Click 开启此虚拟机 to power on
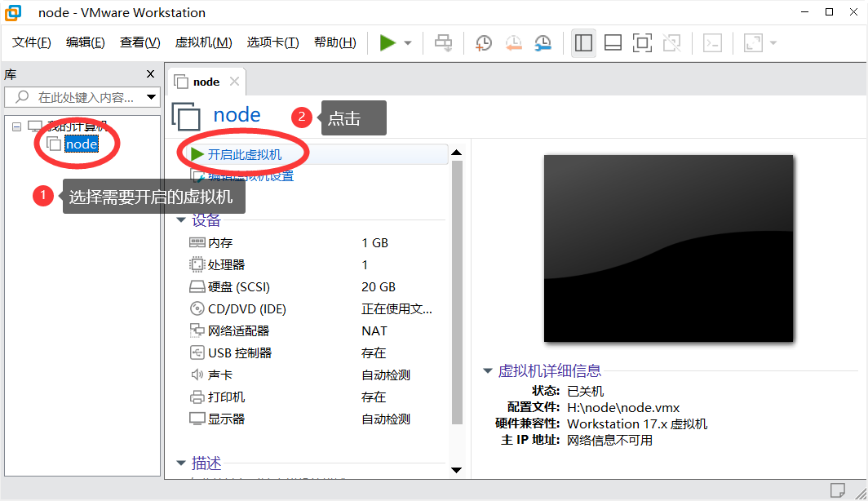 [244, 154]
